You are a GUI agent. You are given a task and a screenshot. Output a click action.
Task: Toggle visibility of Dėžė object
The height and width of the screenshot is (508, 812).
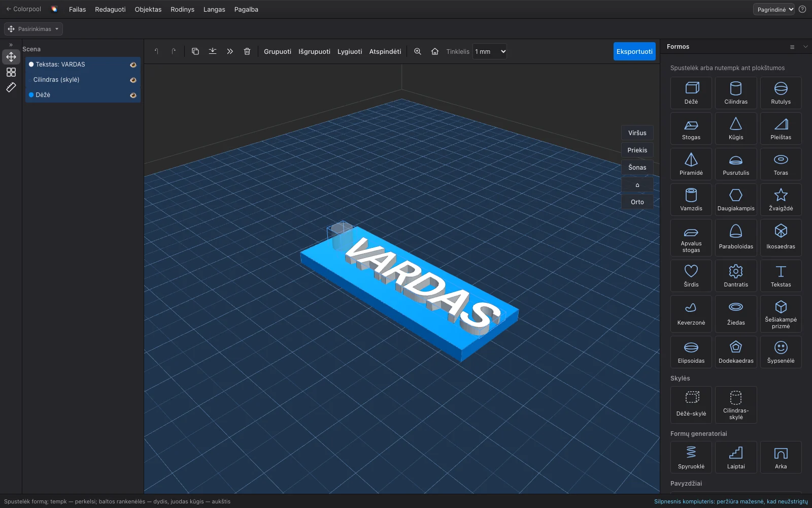(133, 95)
